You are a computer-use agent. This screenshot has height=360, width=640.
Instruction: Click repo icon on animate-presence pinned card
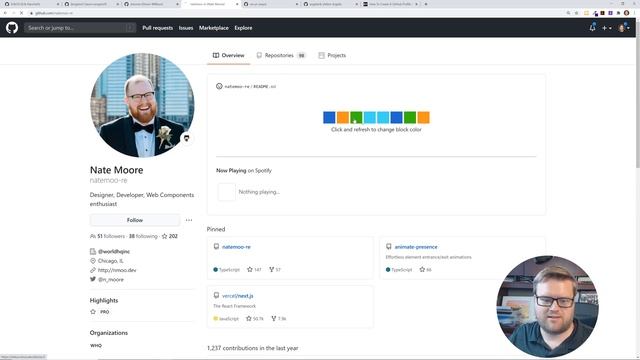(389, 247)
